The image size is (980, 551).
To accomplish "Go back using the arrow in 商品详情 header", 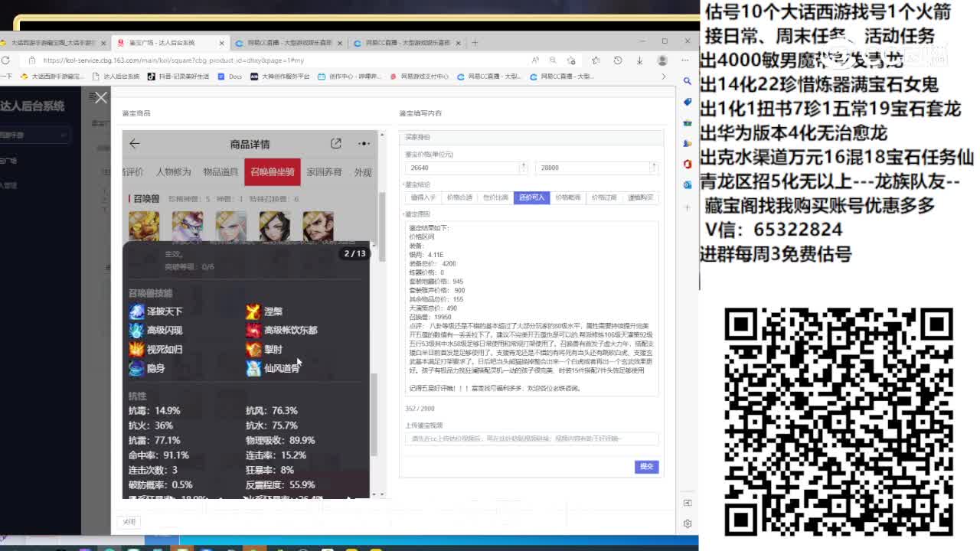I will (x=135, y=144).
